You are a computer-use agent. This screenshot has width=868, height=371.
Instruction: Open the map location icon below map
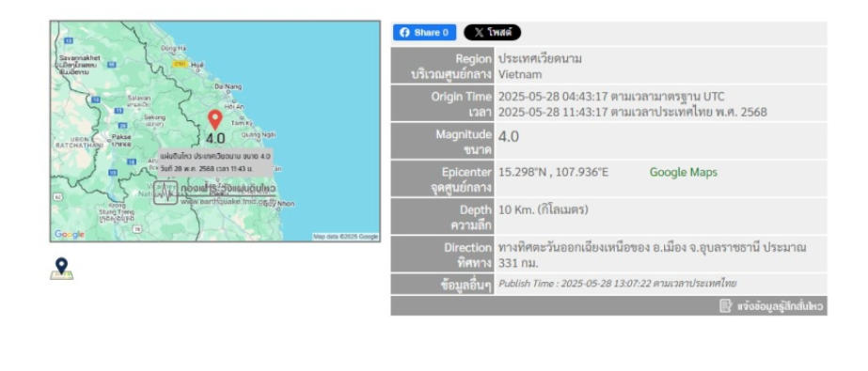coord(61,269)
